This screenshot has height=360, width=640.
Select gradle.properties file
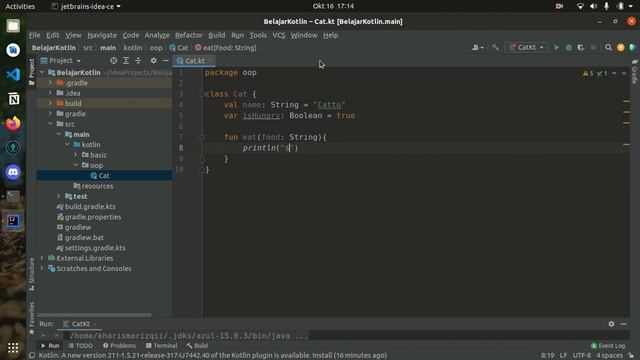(x=93, y=217)
